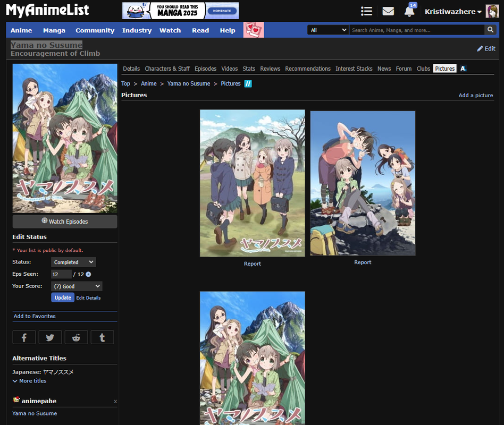Switch to the Recommendations tab

tap(308, 69)
